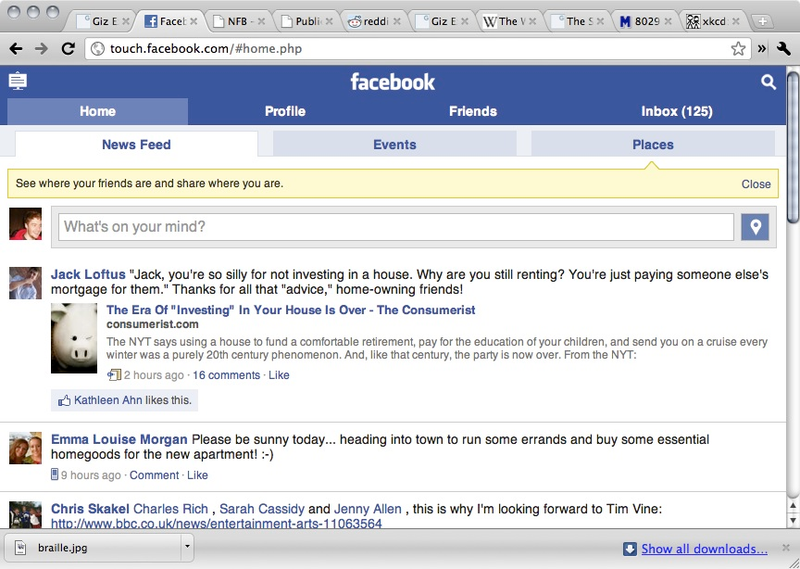Select the News Feed tab
The width and height of the screenshot is (800, 569).
point(136,144)
